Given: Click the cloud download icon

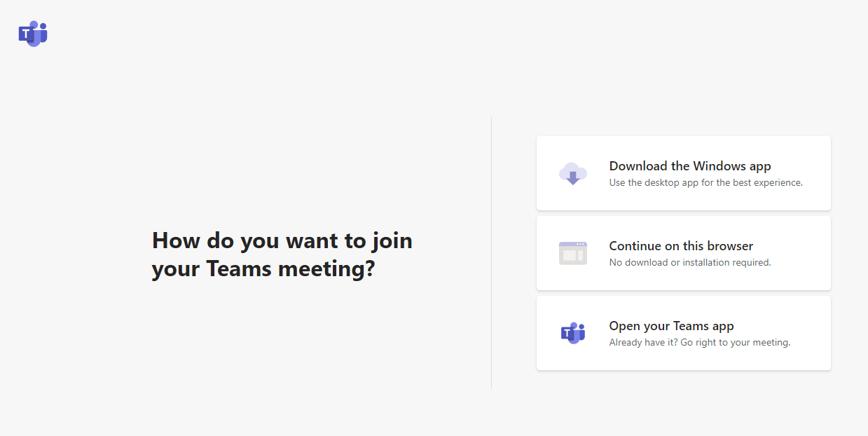Looking at the screenshot, I should coord(573,173).
